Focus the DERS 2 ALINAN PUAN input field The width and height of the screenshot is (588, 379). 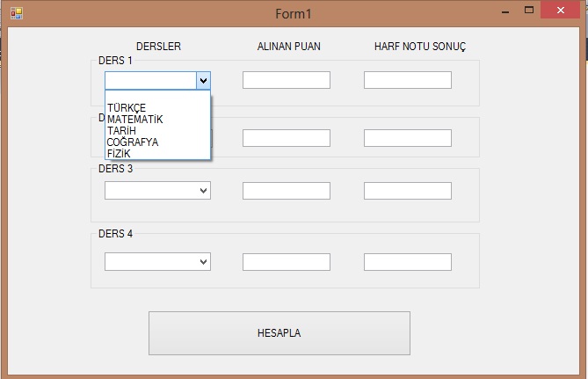[x=287, y=138]
